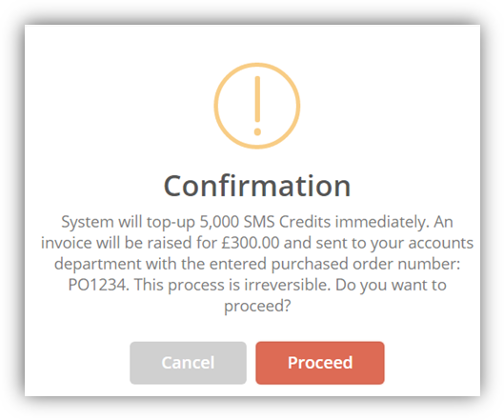504x420 pixels.
Task: Click the PO1234 order number text
Action: pyautogui.click(x=99, y=285)
